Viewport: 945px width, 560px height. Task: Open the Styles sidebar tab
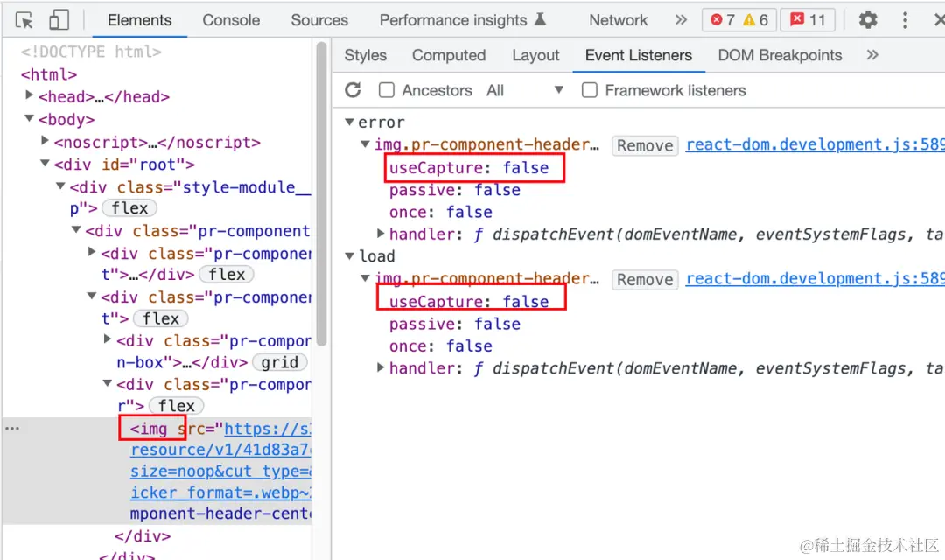pyautogui.click(x=365, y=55)
